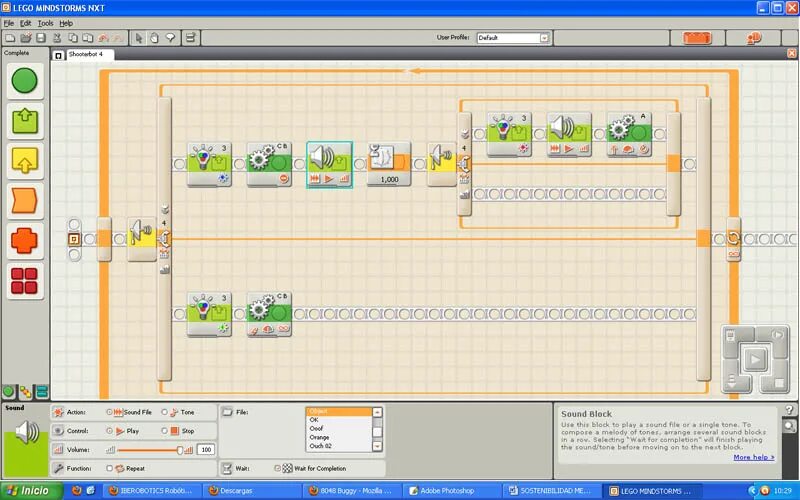Click the file list scroll-down arrow
Image resolution: width=800 pixels, height=500 pixels.
[377, 446]
